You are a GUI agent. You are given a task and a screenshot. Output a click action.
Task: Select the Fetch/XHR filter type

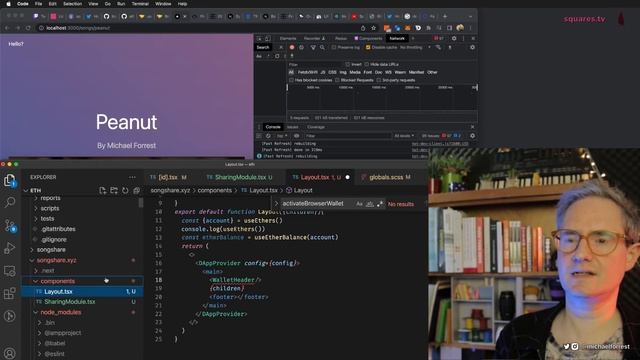pos(308,72)
